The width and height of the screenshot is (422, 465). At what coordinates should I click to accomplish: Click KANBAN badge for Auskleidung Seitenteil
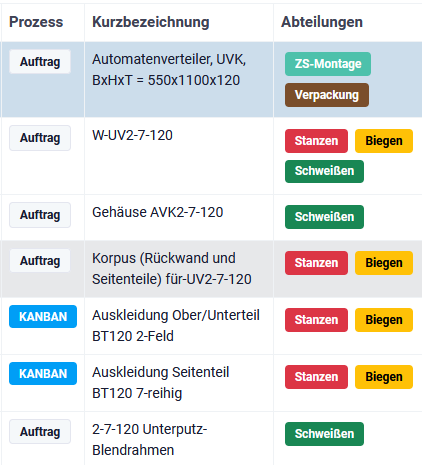click(x=43, y=374)
